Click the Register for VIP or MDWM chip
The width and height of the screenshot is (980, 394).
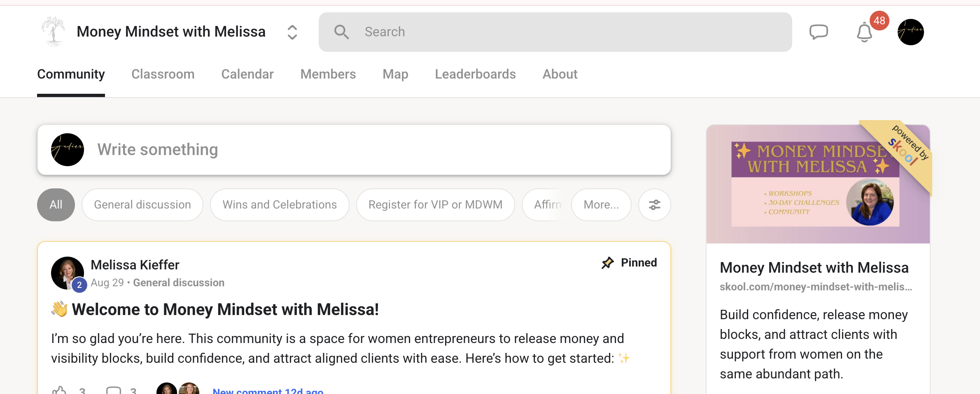coord(435,205)
